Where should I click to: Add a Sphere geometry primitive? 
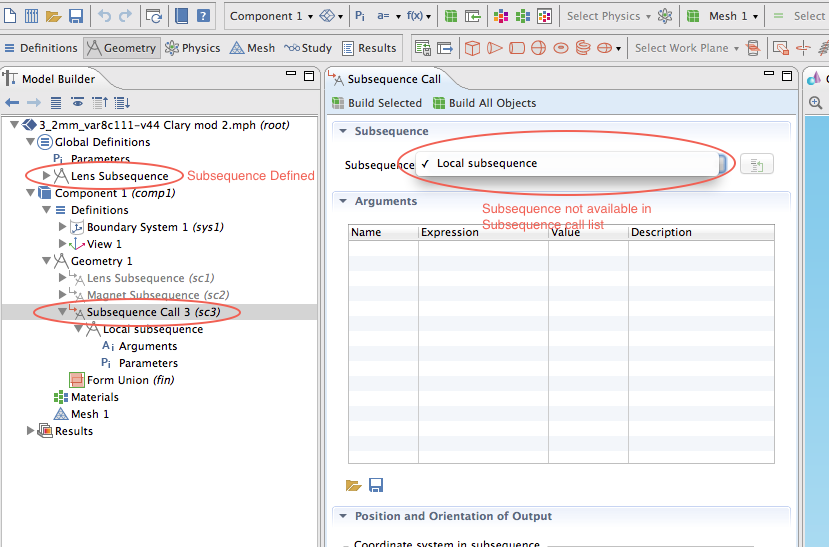point(538,48)
